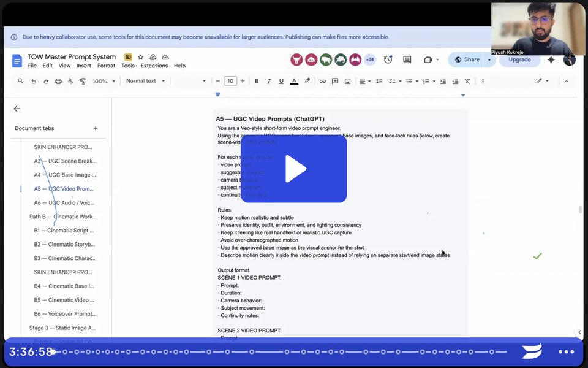The image size is (588, 368).
Task: Open the text alignment dropdown
Action: [x=365, y=81]
